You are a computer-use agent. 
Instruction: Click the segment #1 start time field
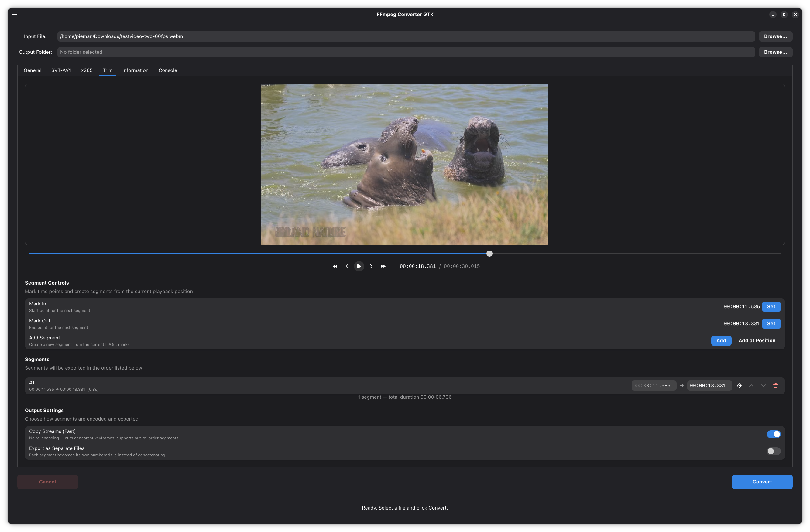654,385
